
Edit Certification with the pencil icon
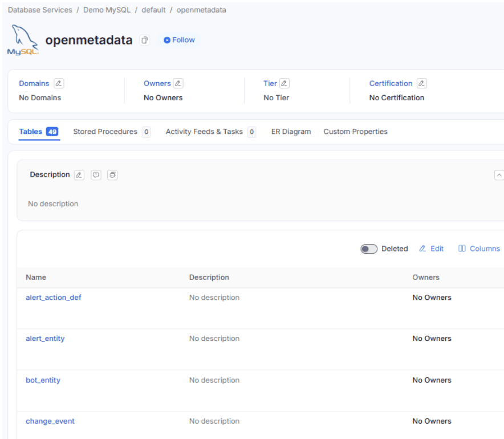tap(421, 83)
